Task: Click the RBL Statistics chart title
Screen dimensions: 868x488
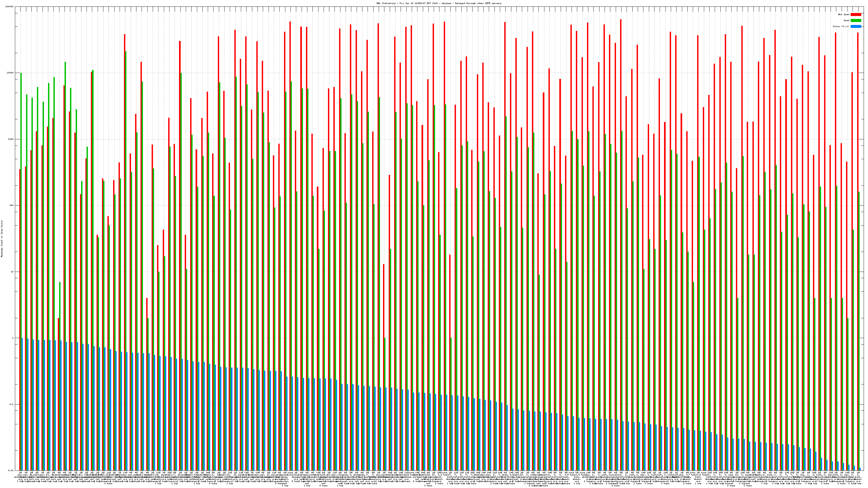Action: 439,3
